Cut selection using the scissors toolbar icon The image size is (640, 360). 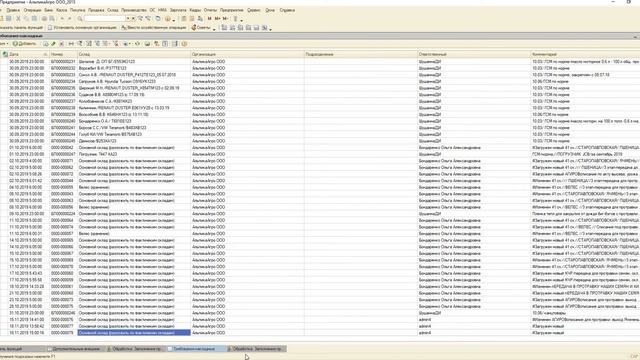point(18,18)
